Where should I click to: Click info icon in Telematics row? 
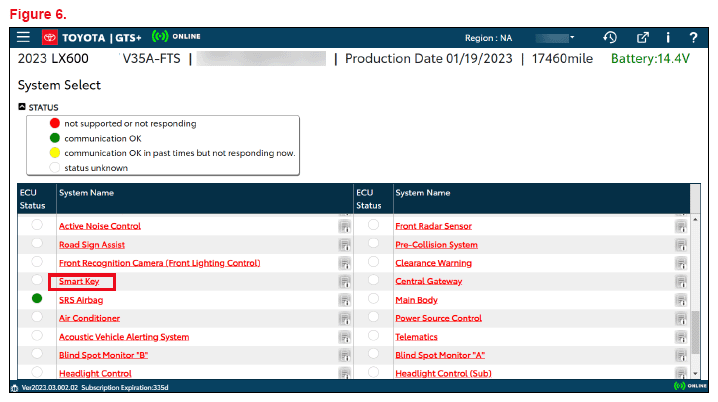coord(681,337)
